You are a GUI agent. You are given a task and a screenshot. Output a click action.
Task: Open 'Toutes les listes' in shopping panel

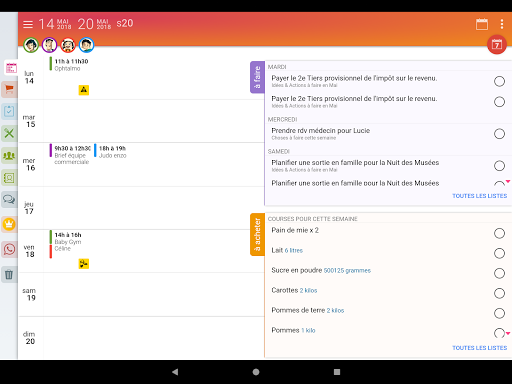tap(479, 348)
